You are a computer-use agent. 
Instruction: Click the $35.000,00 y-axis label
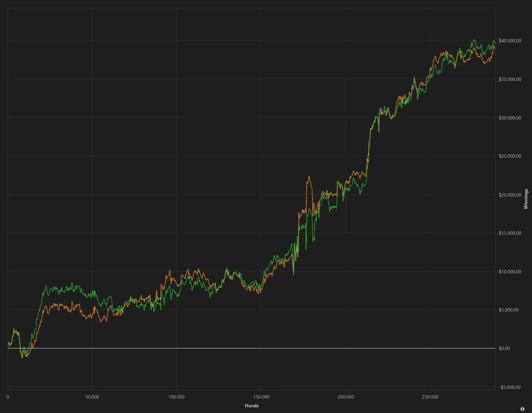click(510, 79)
